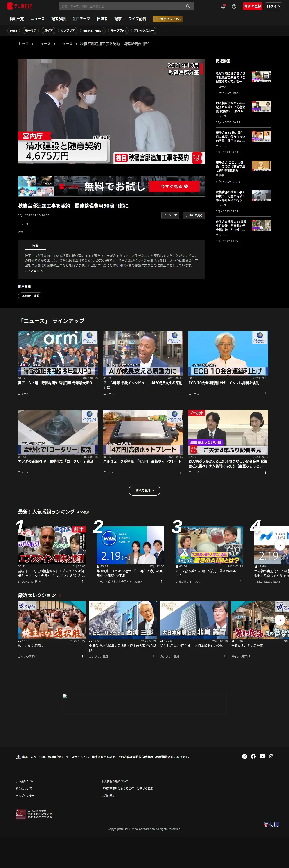Click the search magnifier icon
This screenshot has height=868, width=289.
point(188,6)
